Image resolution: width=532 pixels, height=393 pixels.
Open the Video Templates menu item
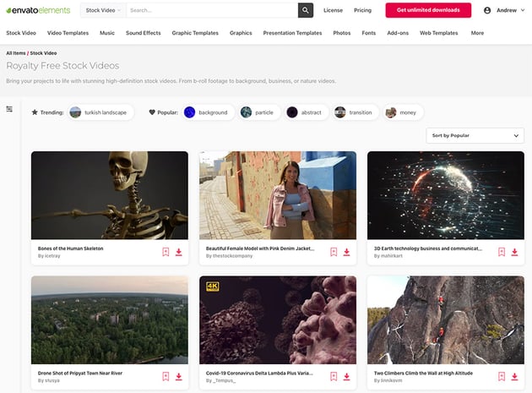[68, 33]
